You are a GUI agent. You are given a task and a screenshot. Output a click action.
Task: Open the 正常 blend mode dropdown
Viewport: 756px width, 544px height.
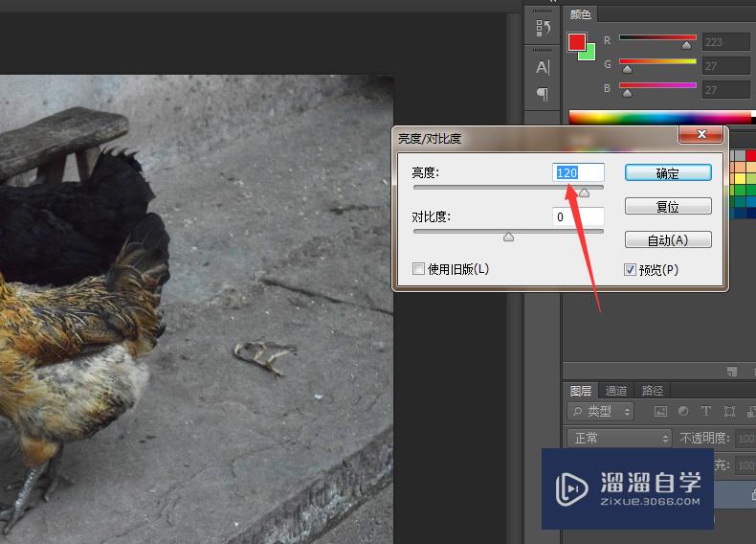[619, 439]
